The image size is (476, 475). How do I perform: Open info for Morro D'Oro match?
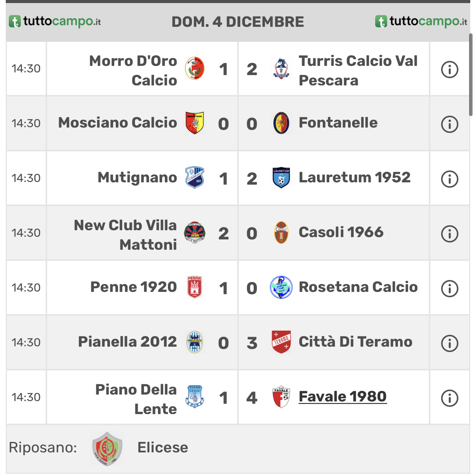(x=450, y=69)
